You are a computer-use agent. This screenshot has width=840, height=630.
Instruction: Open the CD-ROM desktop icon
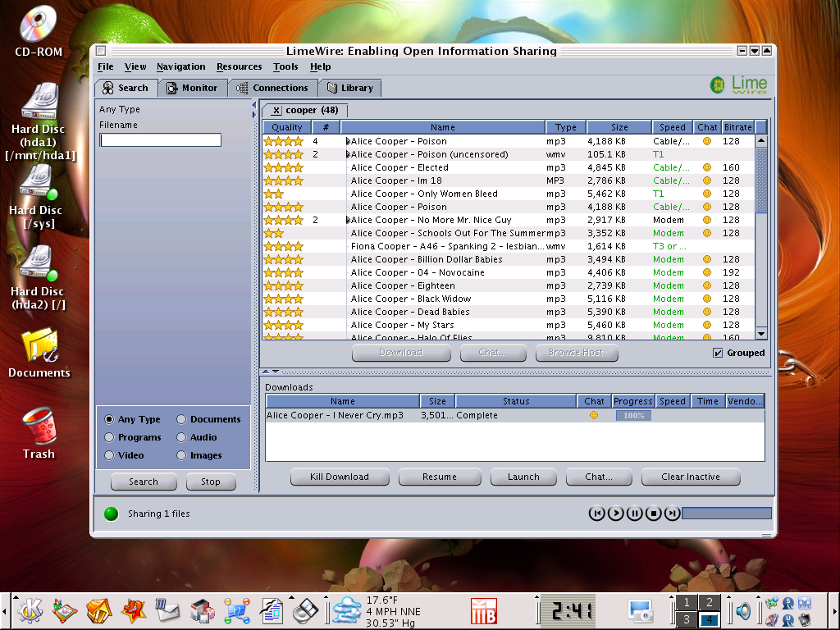[x=39, y=31]
